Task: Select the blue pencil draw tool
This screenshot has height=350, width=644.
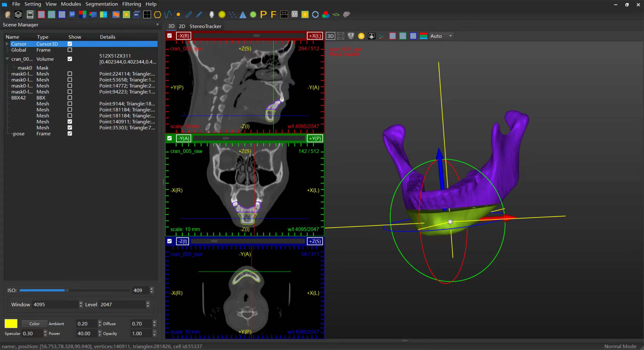Action: point(199,15)
